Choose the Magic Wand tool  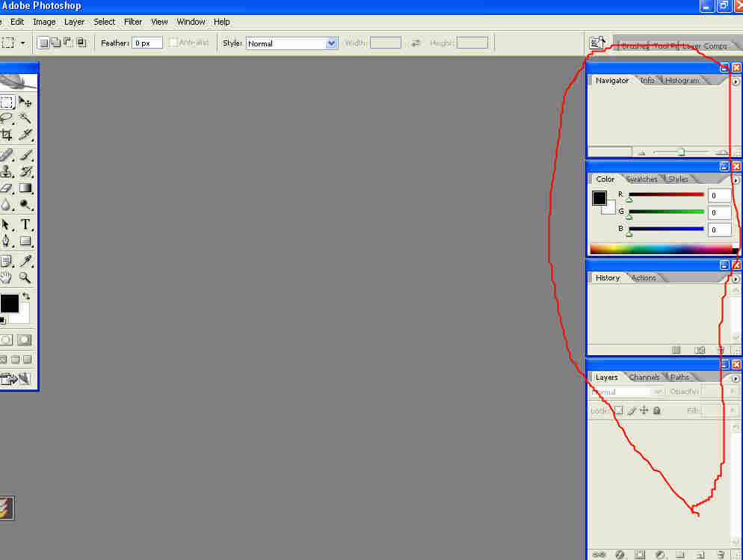[x=25, y=118]
